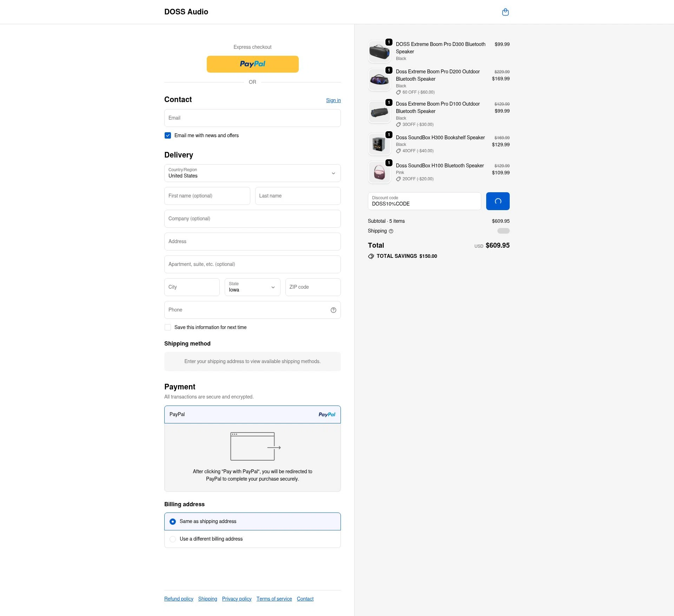Click the PayPal logo in payment section header
Screen dimensions: 674x616
(327, 414)
